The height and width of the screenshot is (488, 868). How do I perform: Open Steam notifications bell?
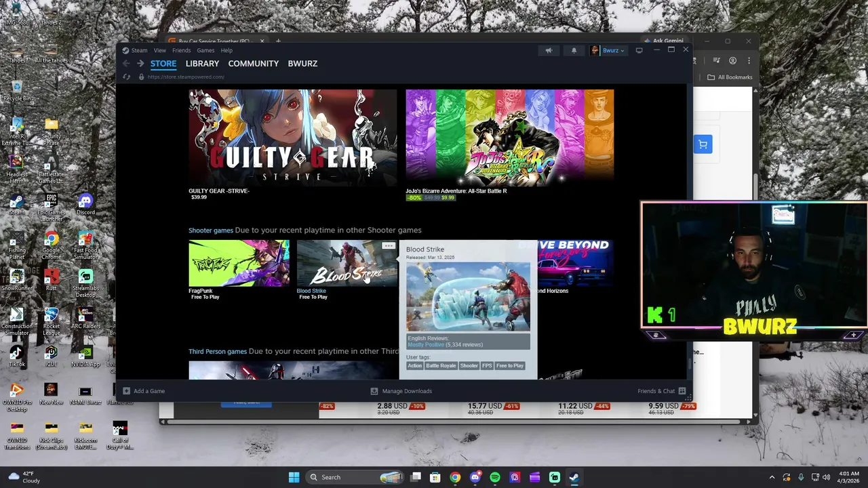click(574, 50)
